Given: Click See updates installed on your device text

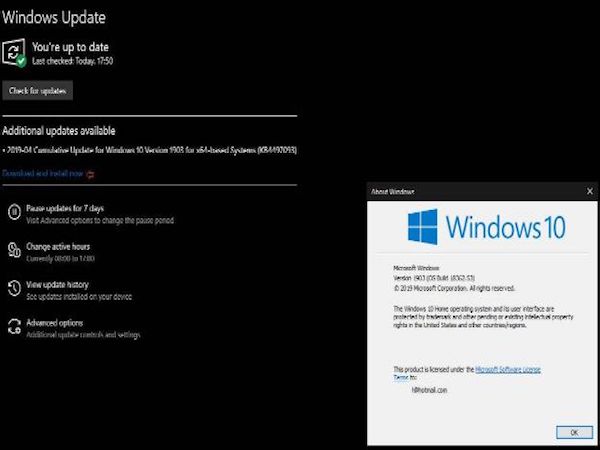Looking at the screenshot, I should coord(79,297).
